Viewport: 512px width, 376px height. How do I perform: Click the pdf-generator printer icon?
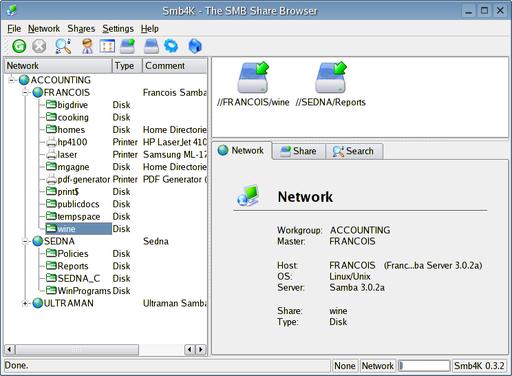[x=51, y=179]
